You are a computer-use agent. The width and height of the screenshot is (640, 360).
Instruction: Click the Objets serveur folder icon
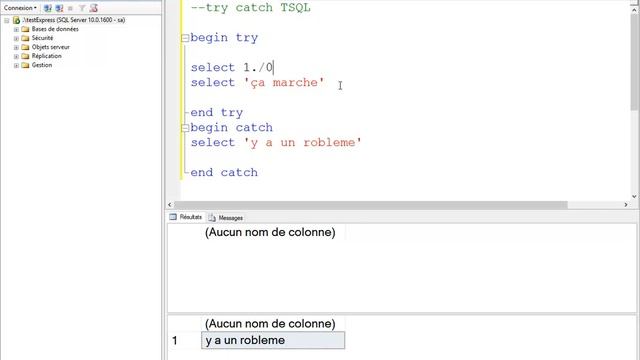25,47
